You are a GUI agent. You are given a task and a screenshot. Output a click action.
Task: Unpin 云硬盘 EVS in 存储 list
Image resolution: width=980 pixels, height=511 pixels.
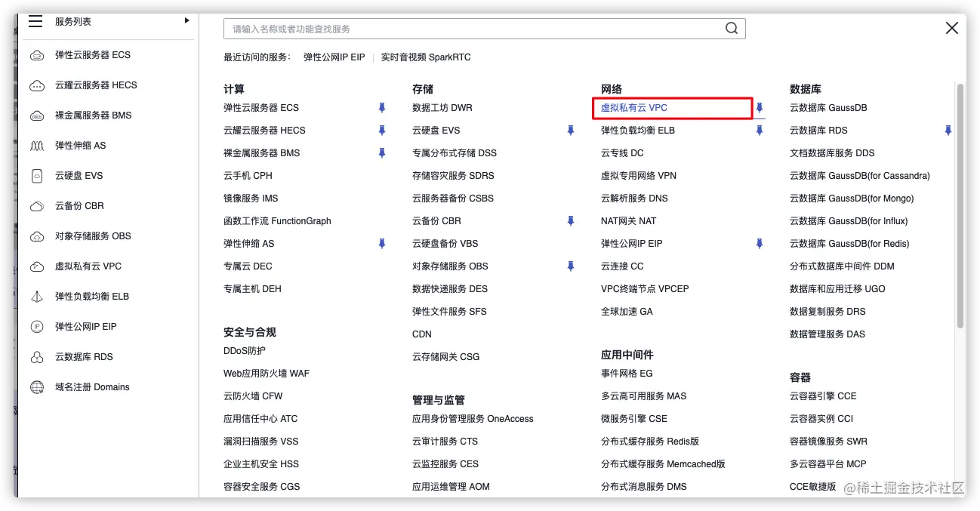pos(571,131)
